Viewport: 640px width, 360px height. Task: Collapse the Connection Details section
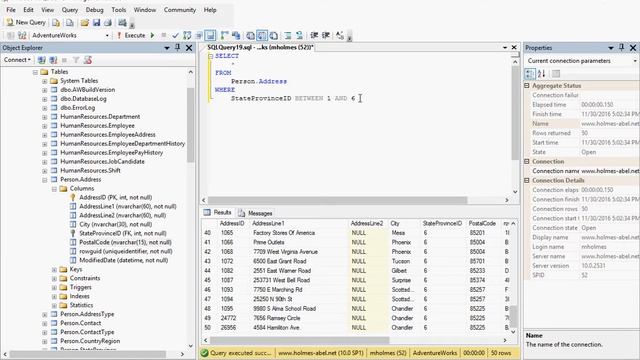click(527, 180)
